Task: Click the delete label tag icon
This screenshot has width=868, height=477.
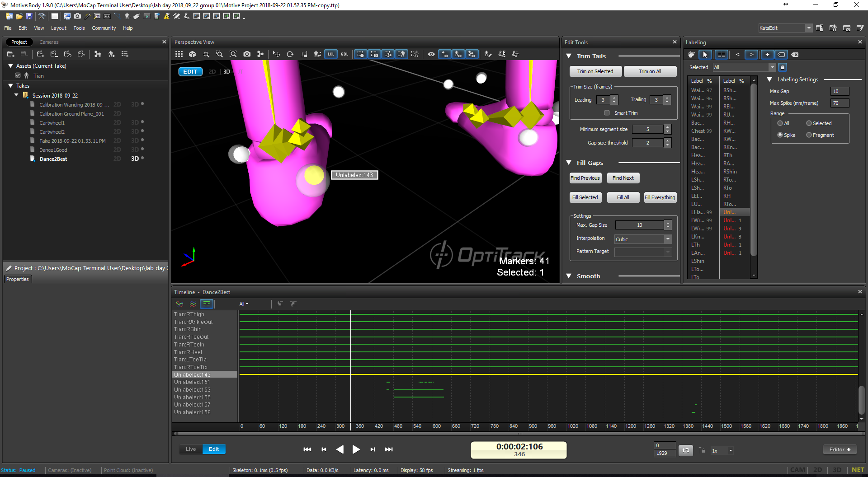Action: click(x=795, y=55)
